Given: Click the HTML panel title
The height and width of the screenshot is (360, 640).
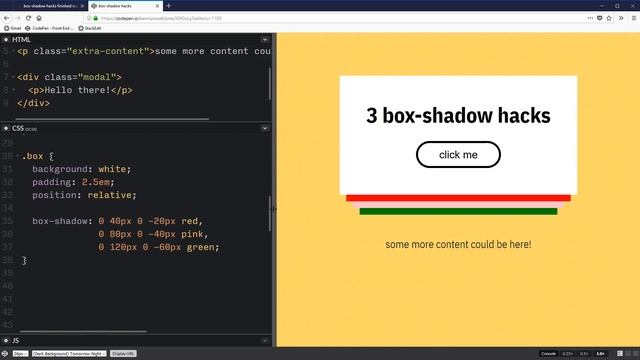Looking at the screenshot, I should (x=21, y=40).
